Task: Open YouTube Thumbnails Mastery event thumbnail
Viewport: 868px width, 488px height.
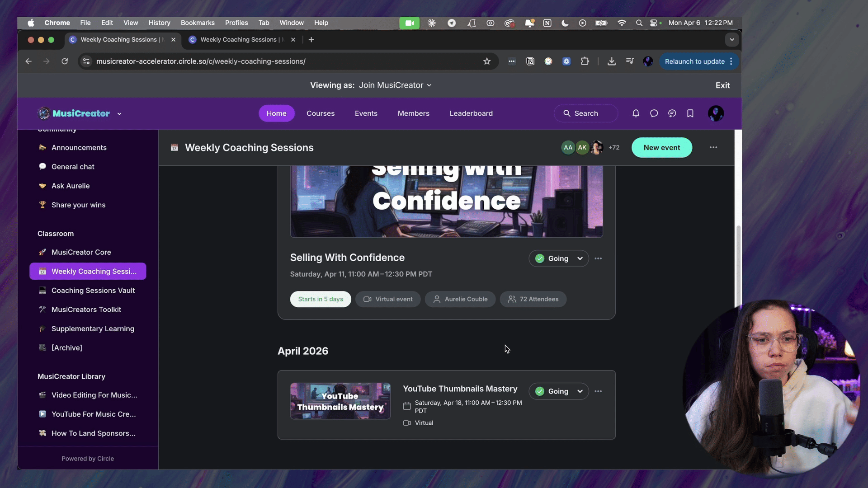Action: pyautogui.click(x=340, y=401)
